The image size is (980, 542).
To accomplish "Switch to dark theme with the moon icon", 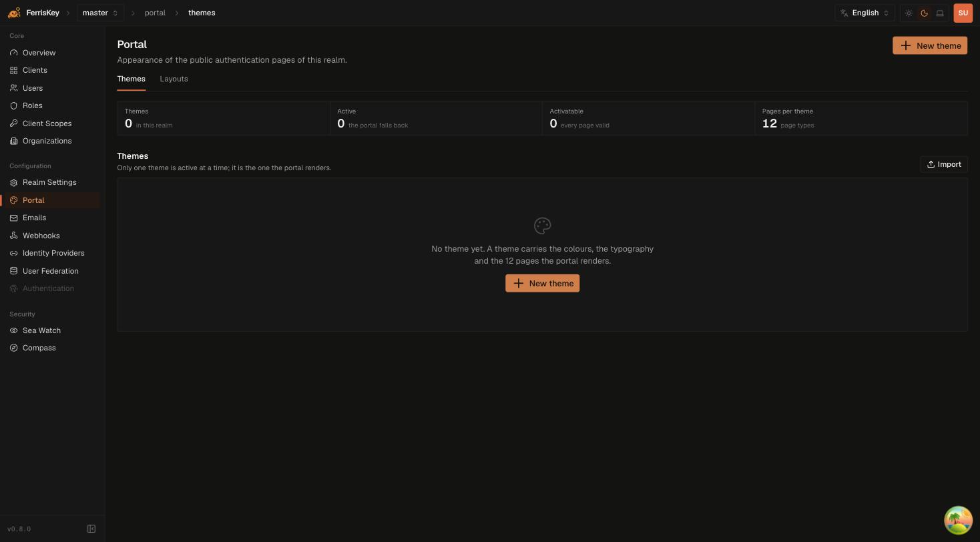I will (924, 13).
